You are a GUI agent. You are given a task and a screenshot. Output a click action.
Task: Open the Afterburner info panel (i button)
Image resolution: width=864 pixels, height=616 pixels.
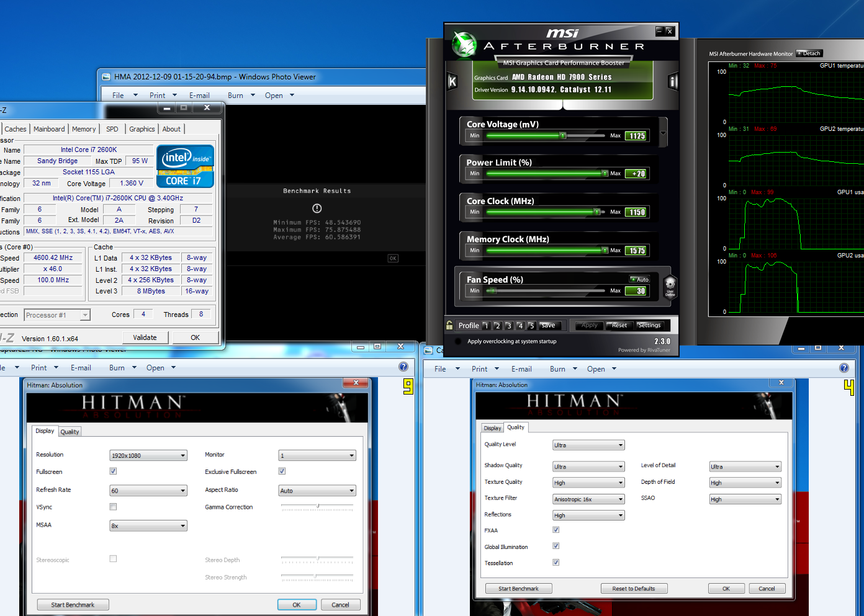coord(673,81)
